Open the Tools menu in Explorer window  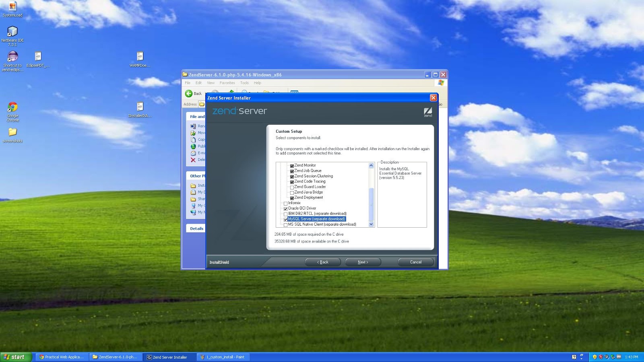pyautogui.click(x=244, y=83)
